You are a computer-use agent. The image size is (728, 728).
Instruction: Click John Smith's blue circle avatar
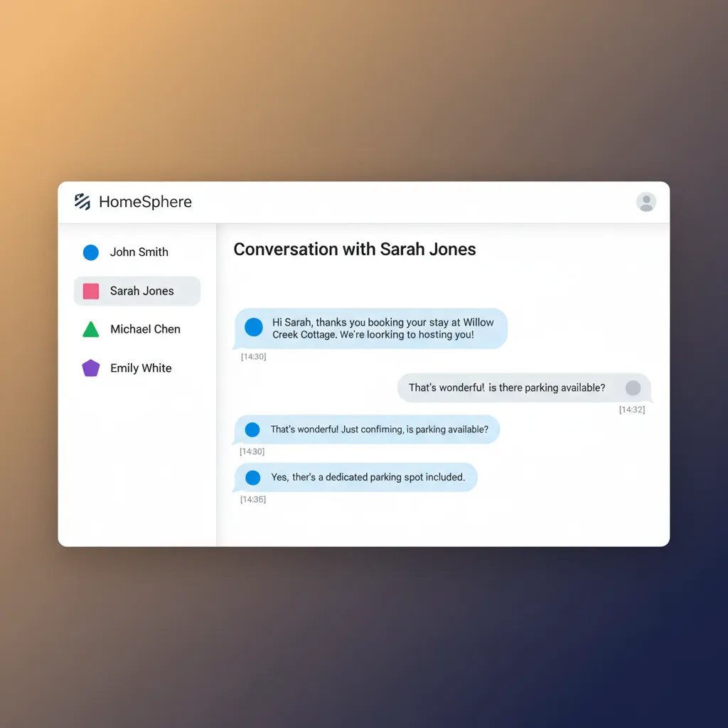tap(91, 252)
